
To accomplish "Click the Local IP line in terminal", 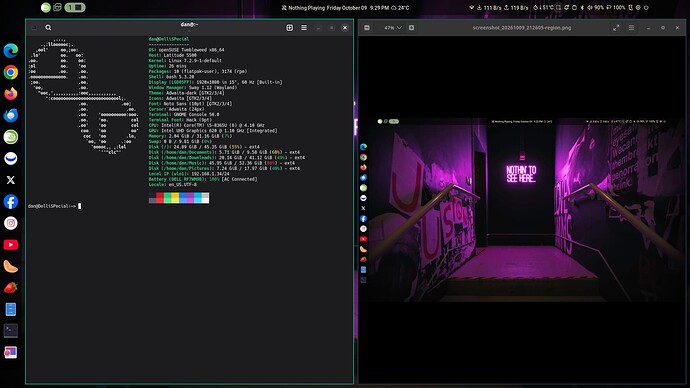I will point(189,174).
